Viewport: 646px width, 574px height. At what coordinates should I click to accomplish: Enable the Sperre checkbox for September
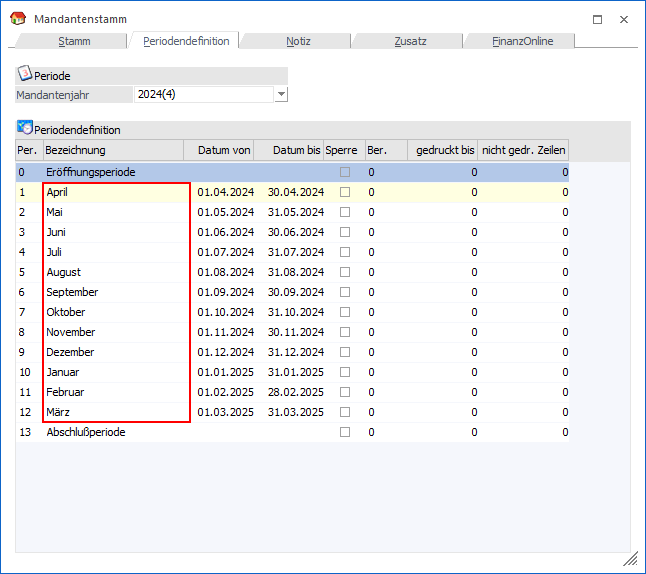click(x=345, y=292)
